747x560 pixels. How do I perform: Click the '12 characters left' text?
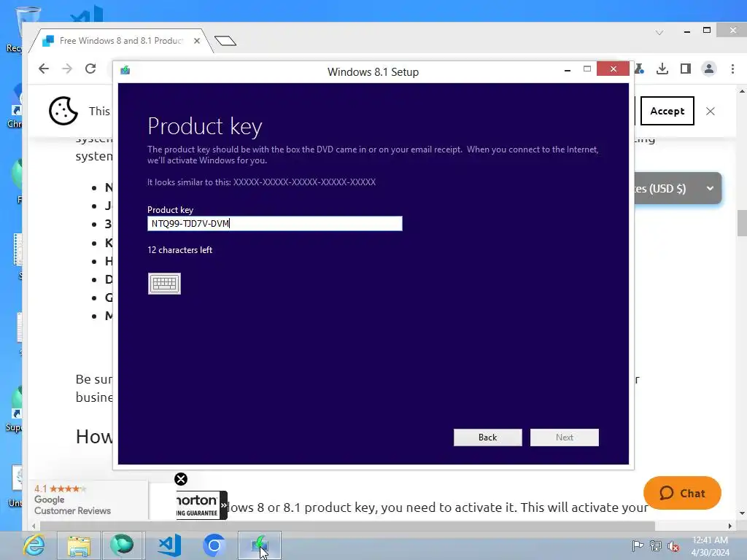(x=179, y=250)
